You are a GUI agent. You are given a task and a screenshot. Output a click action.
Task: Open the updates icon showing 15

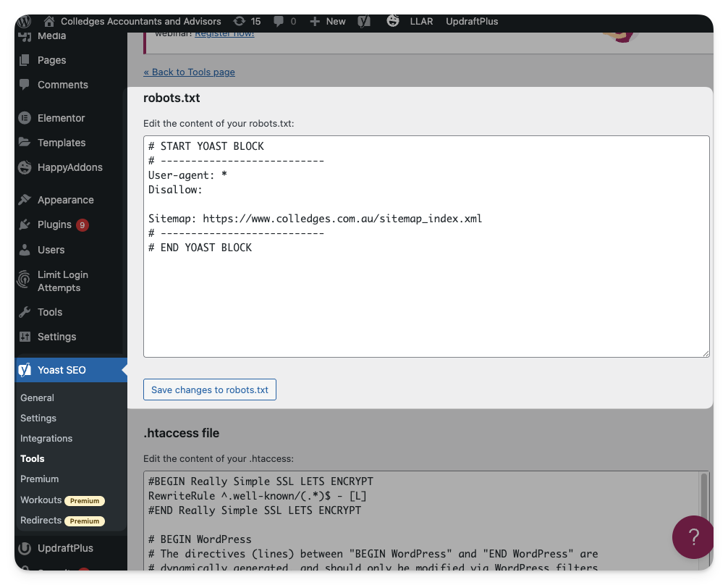pos(239,21)
